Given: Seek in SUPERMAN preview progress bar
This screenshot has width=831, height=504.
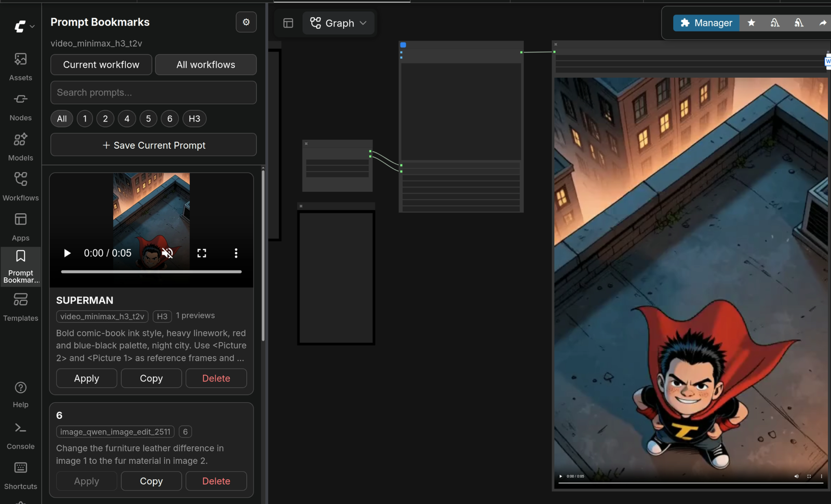Looking at the screenshot, I should (151, 271).
